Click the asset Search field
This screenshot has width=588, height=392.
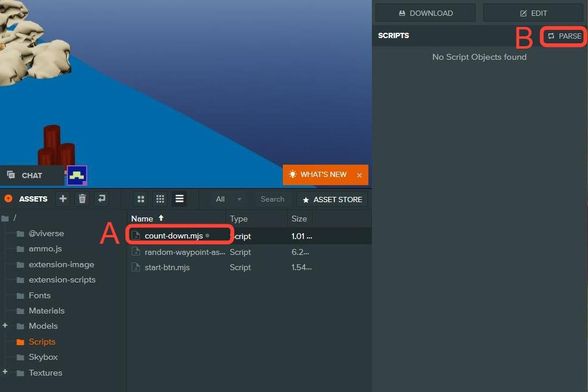pyautogui.click(x=272, y=199)
